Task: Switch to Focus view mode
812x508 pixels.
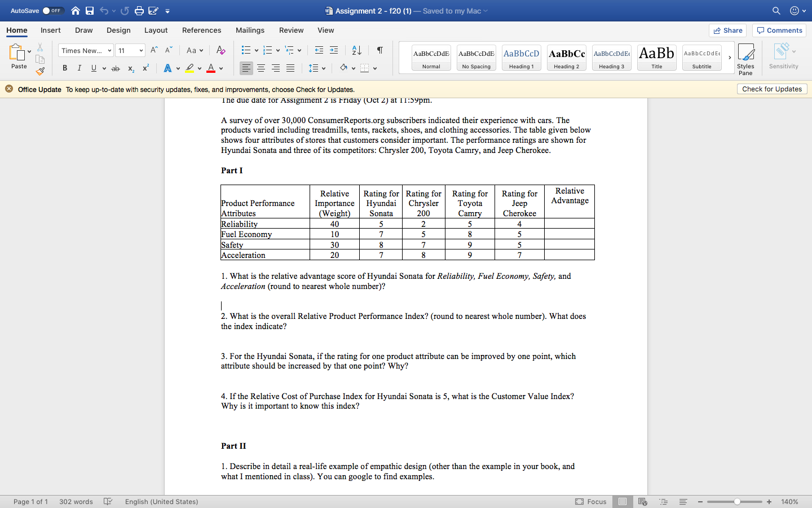Action: click(x=591, y=502)
